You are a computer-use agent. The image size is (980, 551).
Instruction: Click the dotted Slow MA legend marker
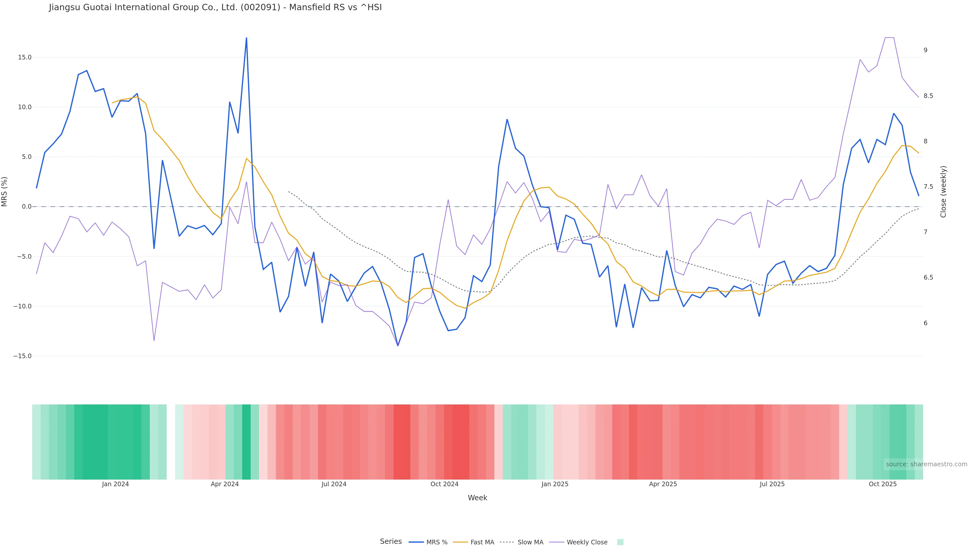(507, 542)
